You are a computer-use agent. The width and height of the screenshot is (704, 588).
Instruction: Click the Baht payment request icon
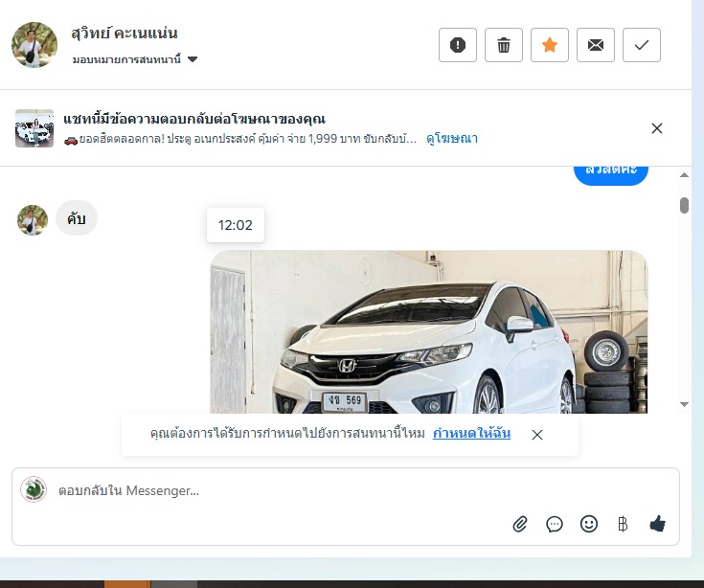click(x=623, y=524)
